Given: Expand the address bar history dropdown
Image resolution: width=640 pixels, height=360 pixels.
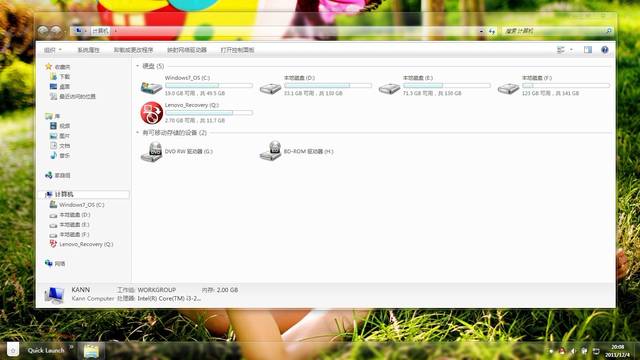Looking at the screenshot, I should point(481,31).
